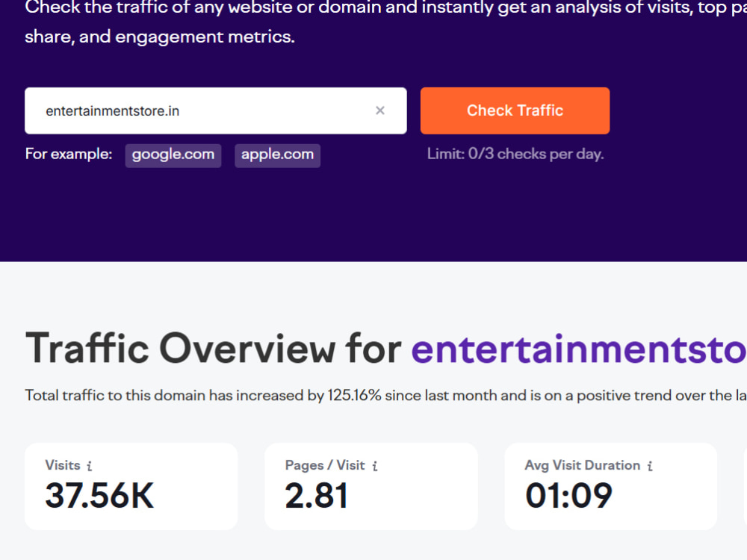Click the 01:09 average duration value

[x=568, y=496]
